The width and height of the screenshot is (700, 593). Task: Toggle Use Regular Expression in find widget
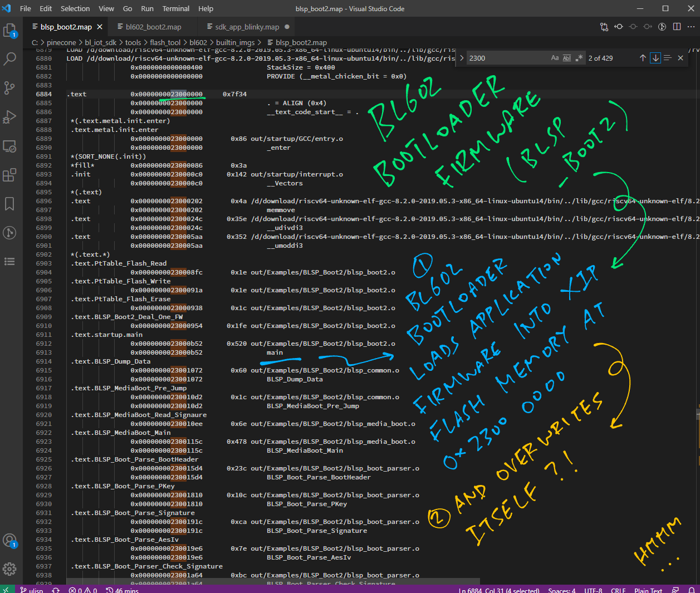point(579,58)
